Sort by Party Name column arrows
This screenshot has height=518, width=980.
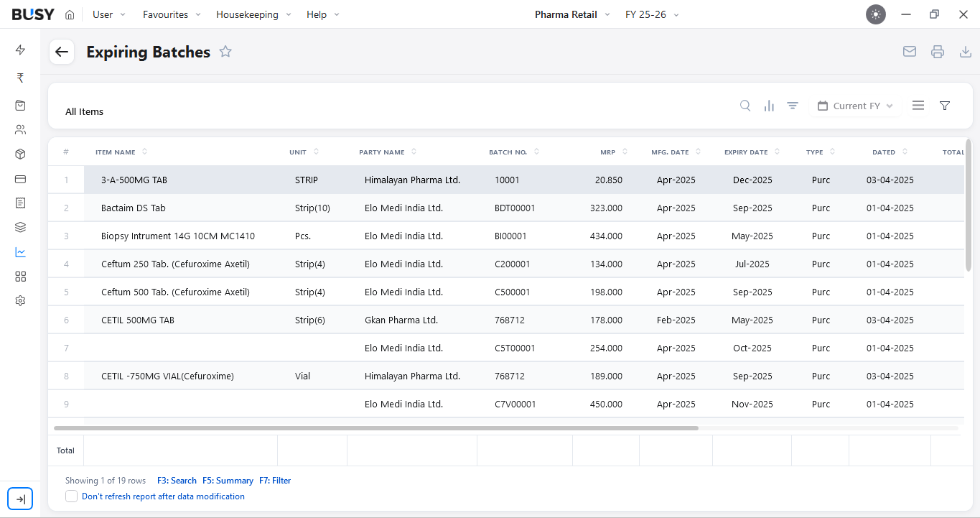tap(414, 152)
